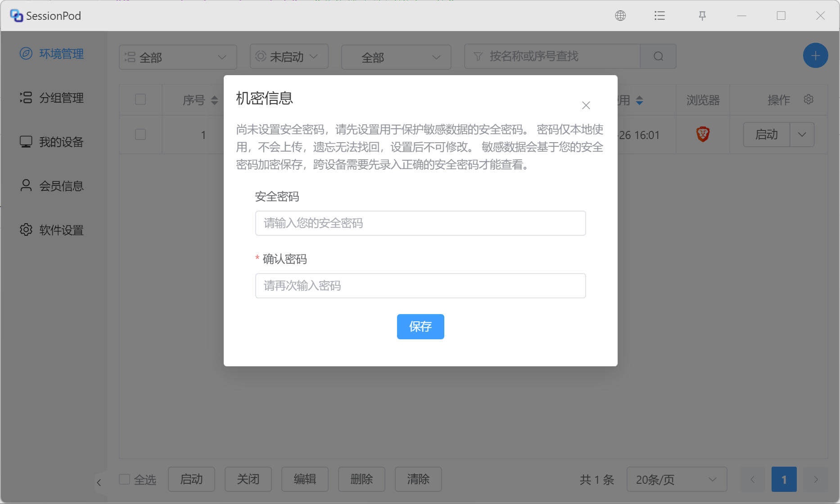Open the list menu icon in title bar

pyautogui.click(x=659, y=16)
